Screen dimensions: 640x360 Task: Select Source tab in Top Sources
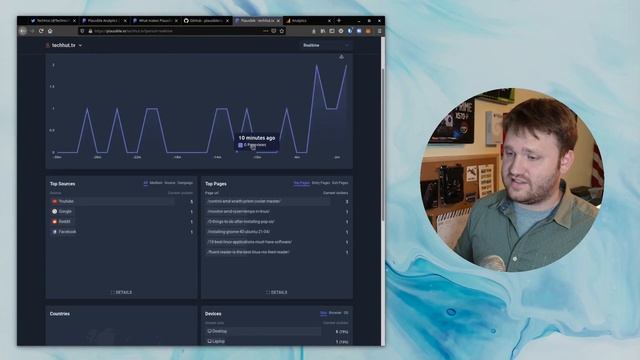[x=170, y=183]
